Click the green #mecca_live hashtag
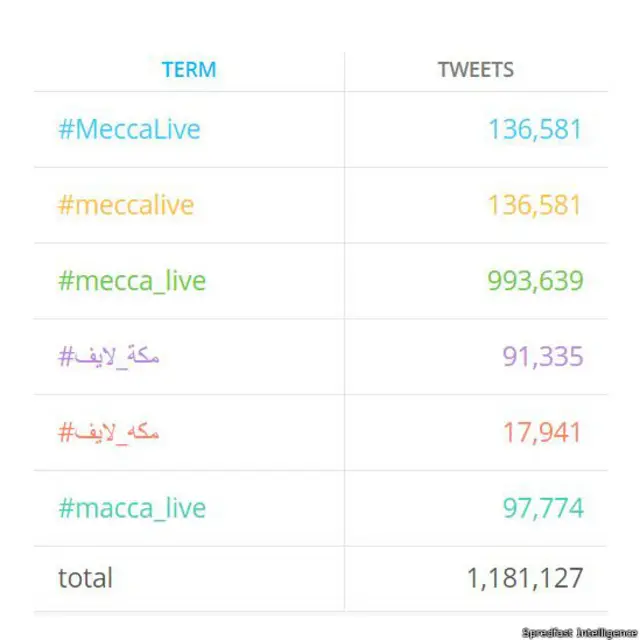Screen dimensions: 640x640 [132, 280]
